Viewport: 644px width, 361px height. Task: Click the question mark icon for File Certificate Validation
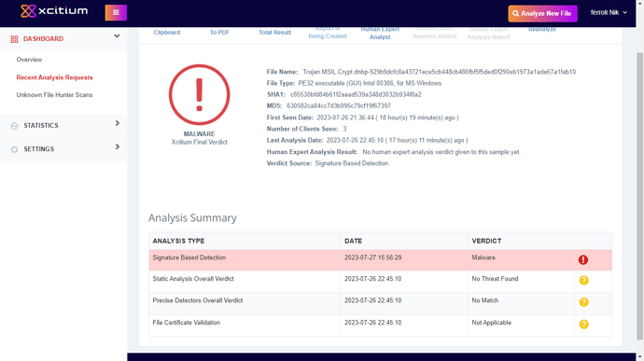583,324
